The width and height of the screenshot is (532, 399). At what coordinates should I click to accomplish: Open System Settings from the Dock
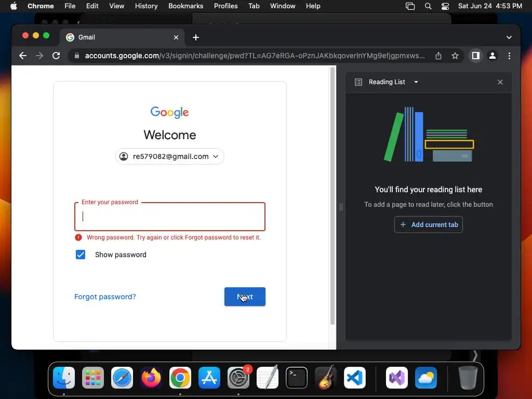point(238,378)
